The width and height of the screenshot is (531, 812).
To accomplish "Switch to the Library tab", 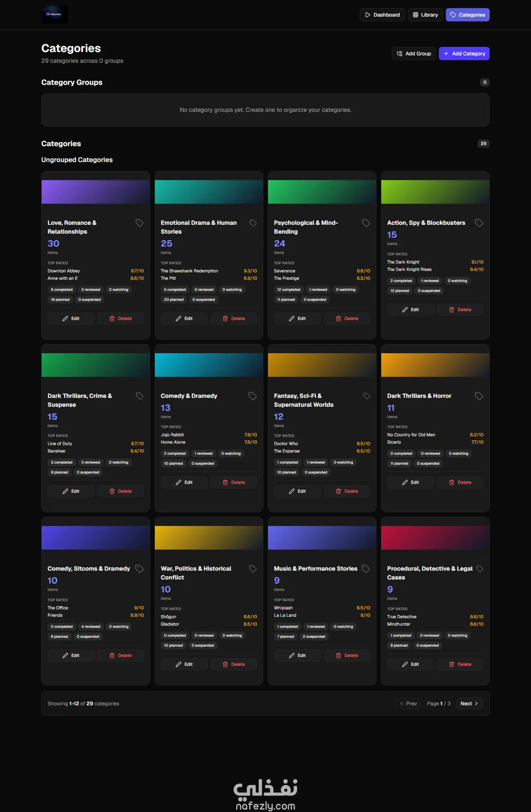I will click(x=425, y=15).
